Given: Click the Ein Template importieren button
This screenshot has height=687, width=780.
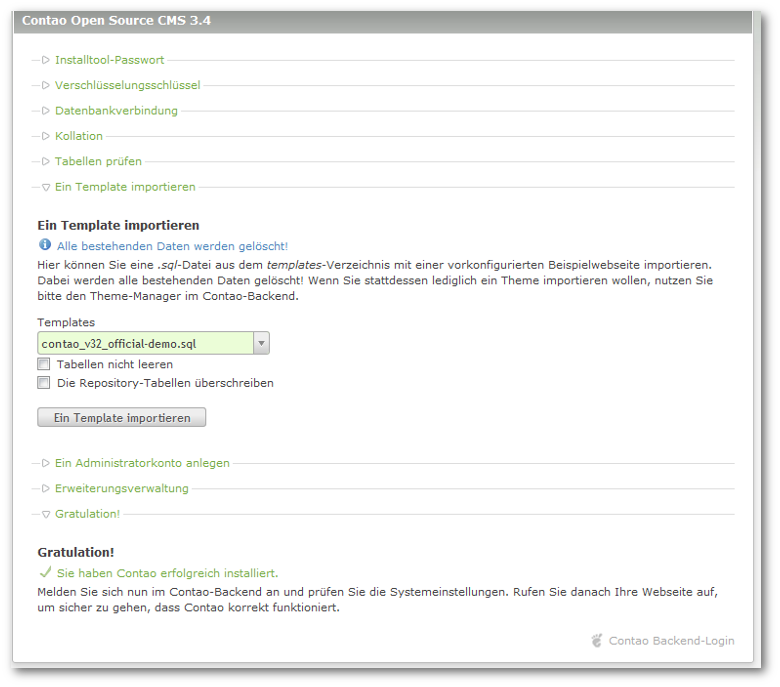Looking at the screenshot, I should 121,417.
